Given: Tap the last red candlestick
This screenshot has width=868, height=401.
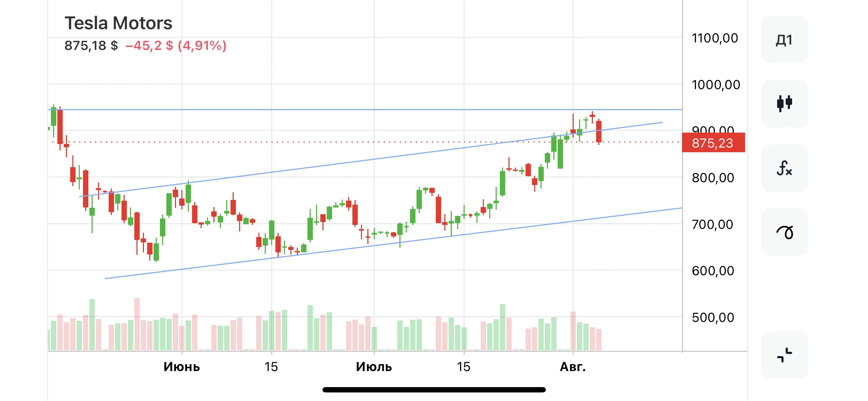Looking at the screenshot, I should coord(599,132).
